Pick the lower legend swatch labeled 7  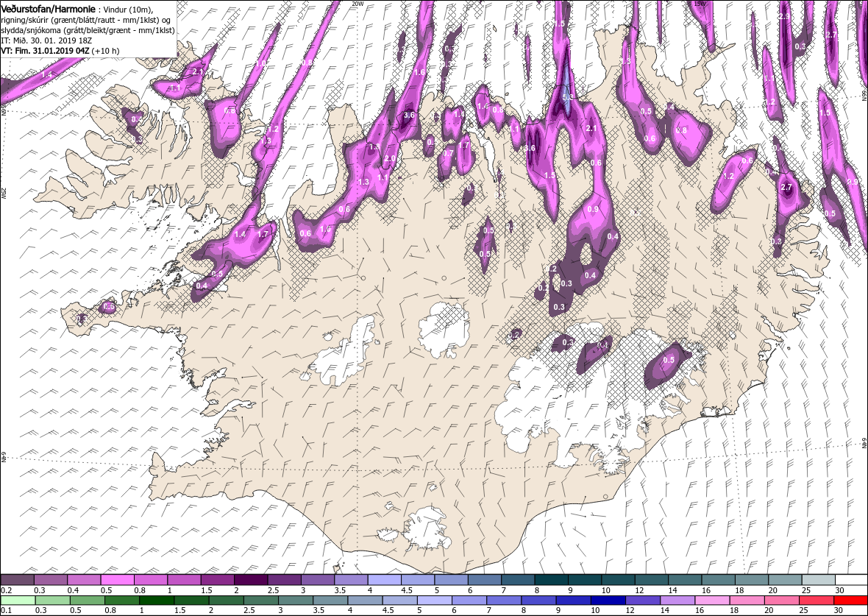503,601
